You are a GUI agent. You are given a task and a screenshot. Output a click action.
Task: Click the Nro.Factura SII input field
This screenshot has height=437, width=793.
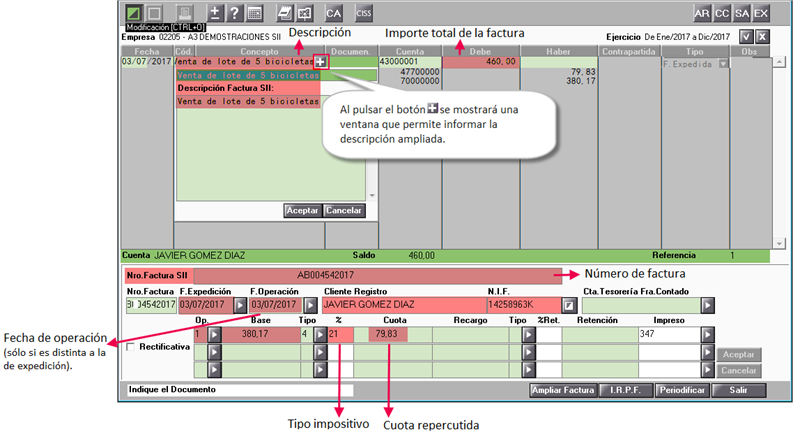tap(377, 276)
